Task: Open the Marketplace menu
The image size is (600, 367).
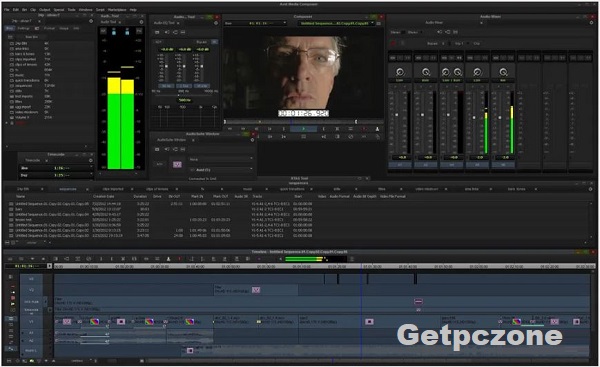Action: [117, 10]
